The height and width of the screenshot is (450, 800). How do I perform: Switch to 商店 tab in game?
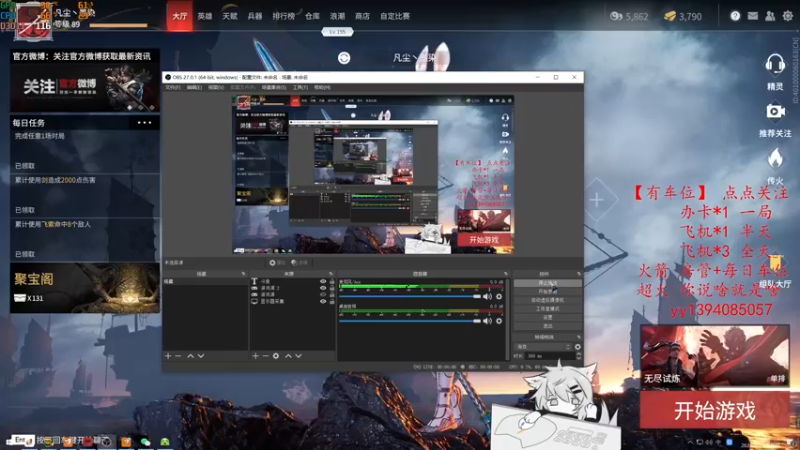[x=362, y=16]
